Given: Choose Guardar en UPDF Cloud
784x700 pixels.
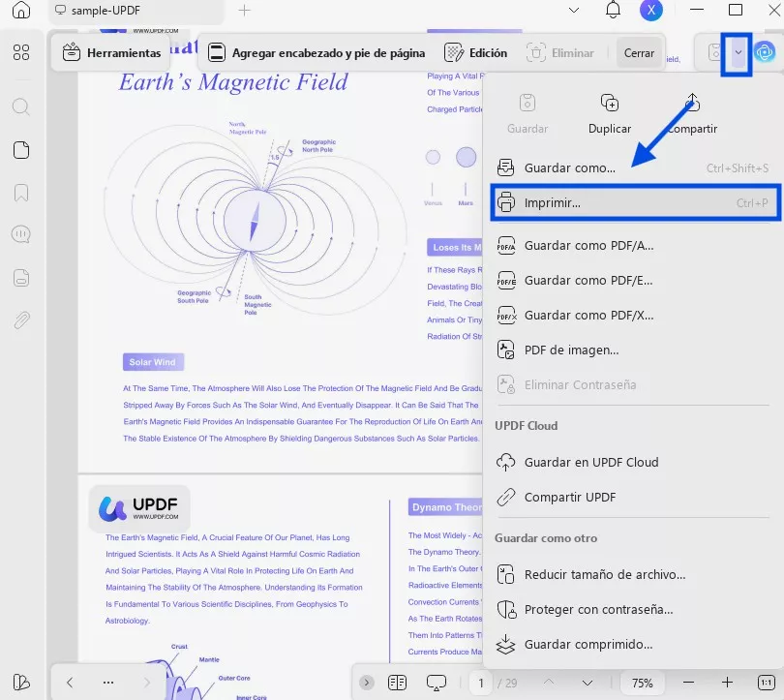Looking at the screenshot, I should (x=633, y=462).
